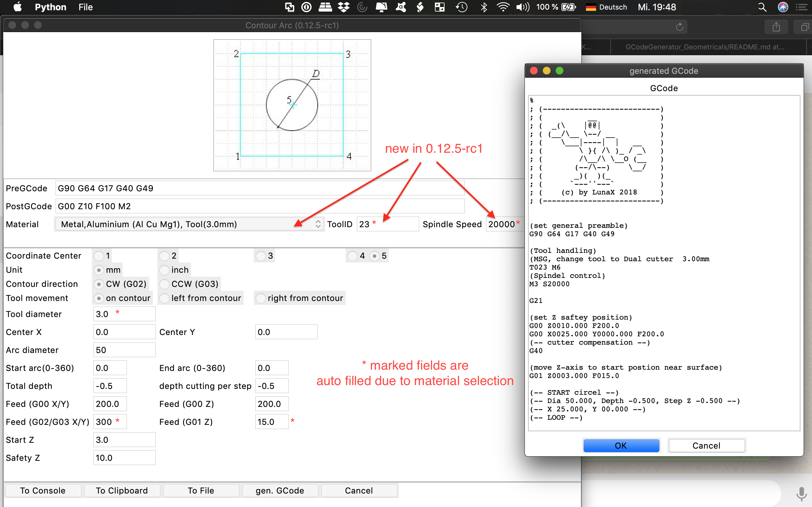812x507 pixels.
Task: Open the Notification Center list icon
Action: (x=802, y=7)
